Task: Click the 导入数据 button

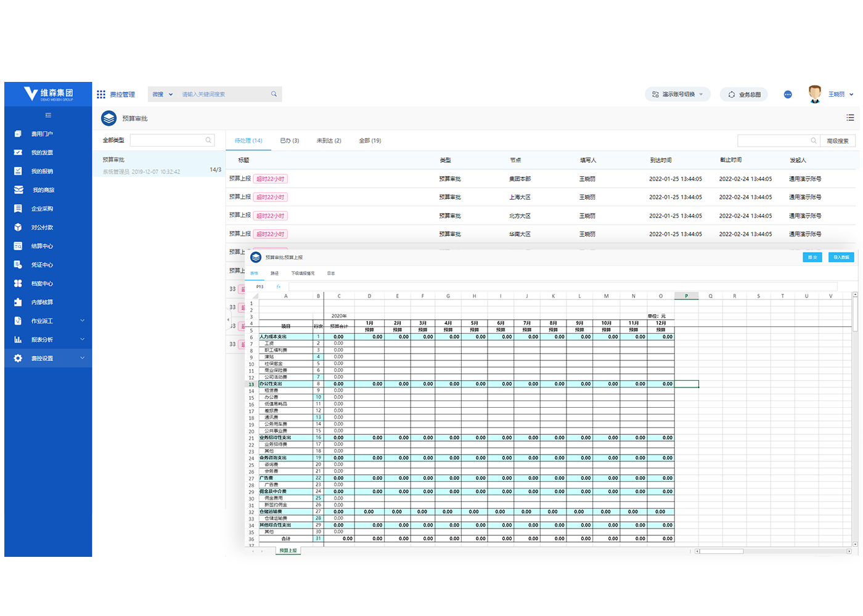Action: pyautogui.click(x=841, y=257)
